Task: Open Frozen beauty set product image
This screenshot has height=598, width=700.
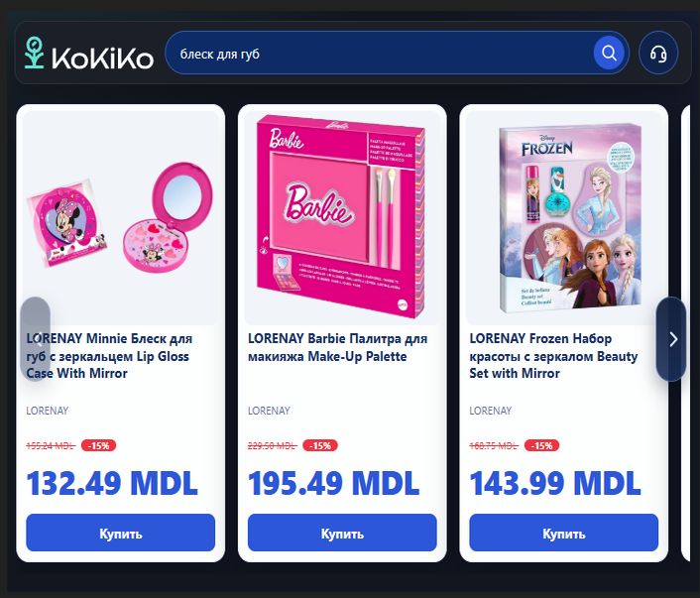Action: point(563,218)
